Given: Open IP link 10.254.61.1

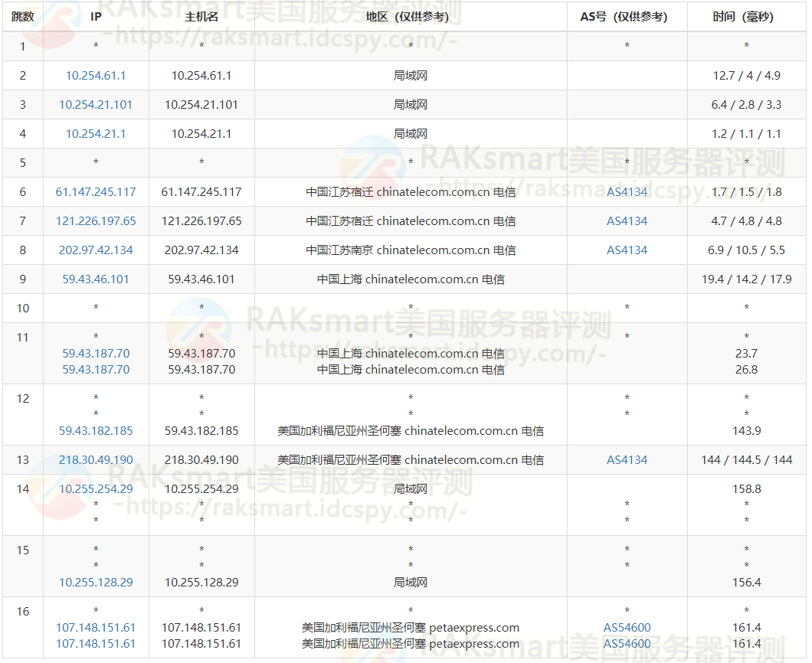Looking at the screenshot, I should [x=96, y=76].
